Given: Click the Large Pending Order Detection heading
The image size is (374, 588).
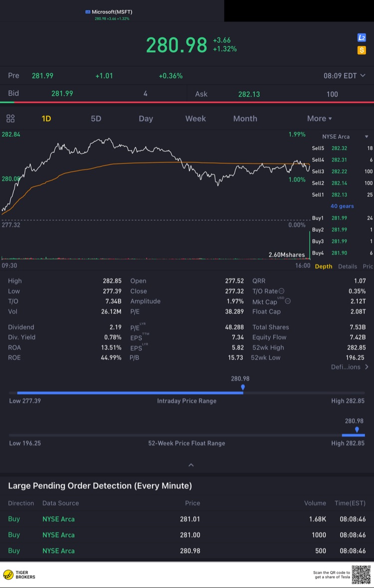Looking at the screenshot, I should pyautogui.click(x=100, y=486).
